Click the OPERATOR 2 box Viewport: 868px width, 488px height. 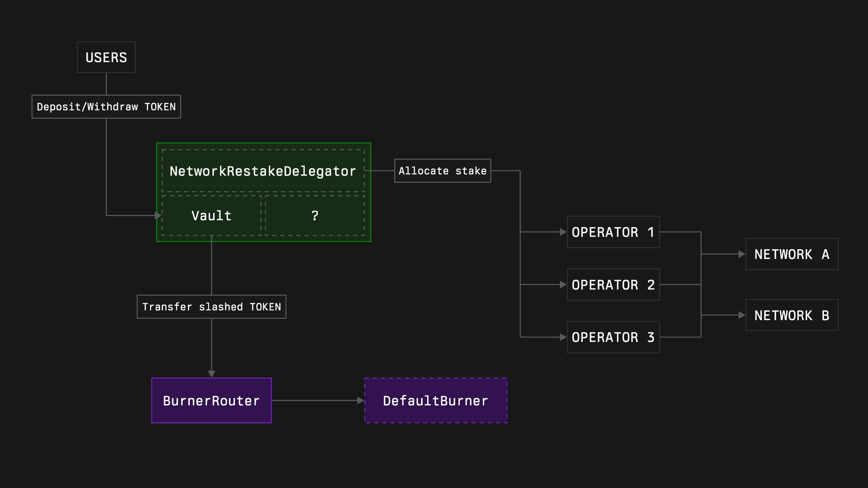click(613, 285)
